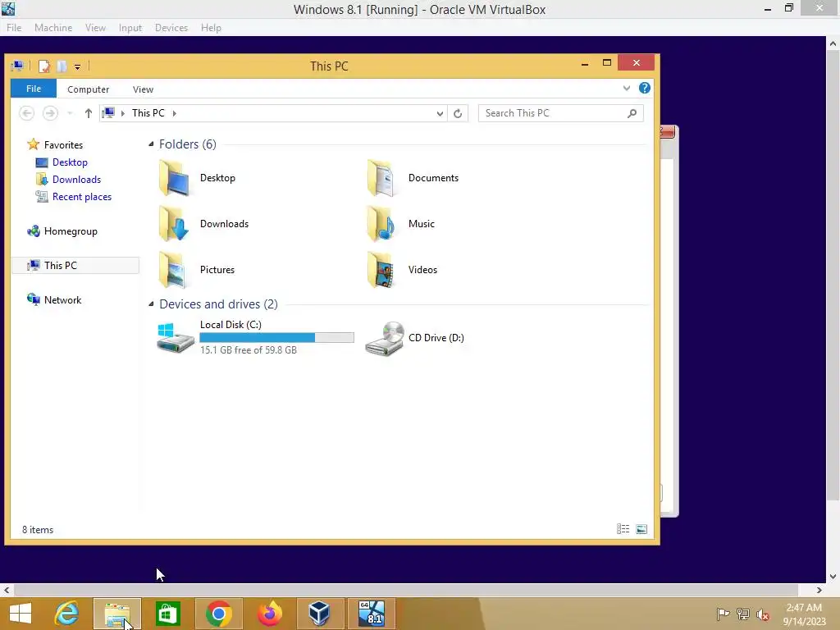Collapse the Folders (6) group
The height and width of the screenshot is (630, 840).
(151, 144)
